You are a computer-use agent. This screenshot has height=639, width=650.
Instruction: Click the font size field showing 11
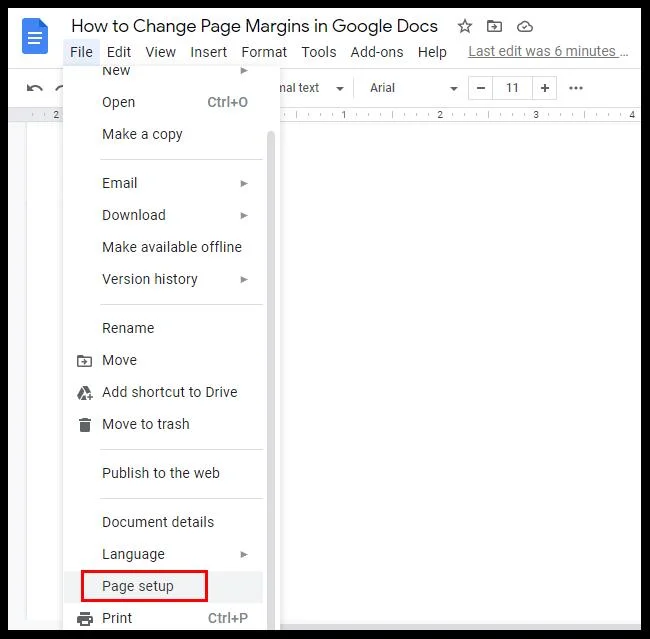click(x=512, y=88)
